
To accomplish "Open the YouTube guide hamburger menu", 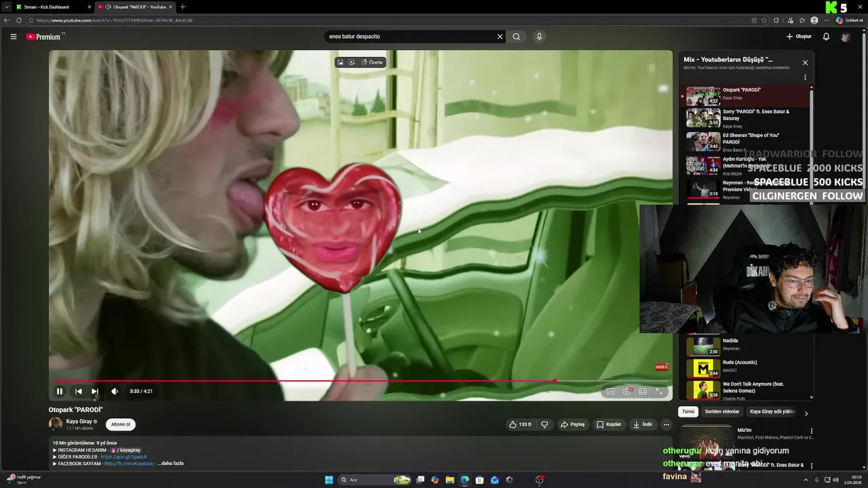I will pos(13,37).
